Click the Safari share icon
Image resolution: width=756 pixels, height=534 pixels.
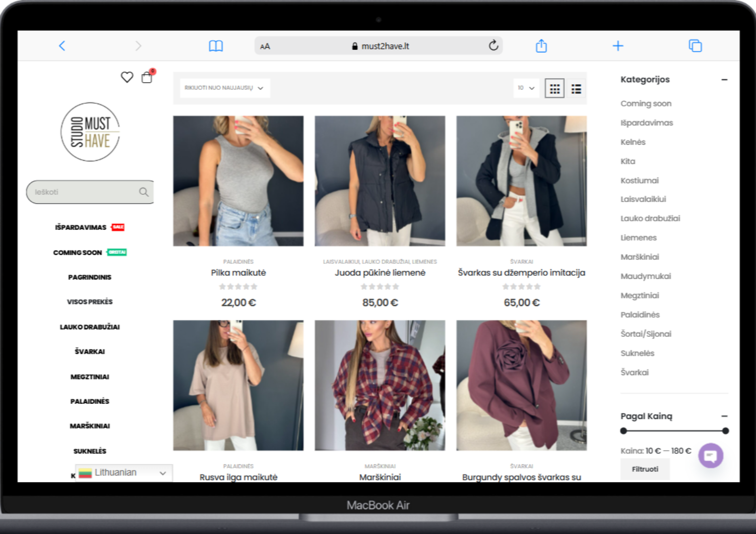coord(541,46)
